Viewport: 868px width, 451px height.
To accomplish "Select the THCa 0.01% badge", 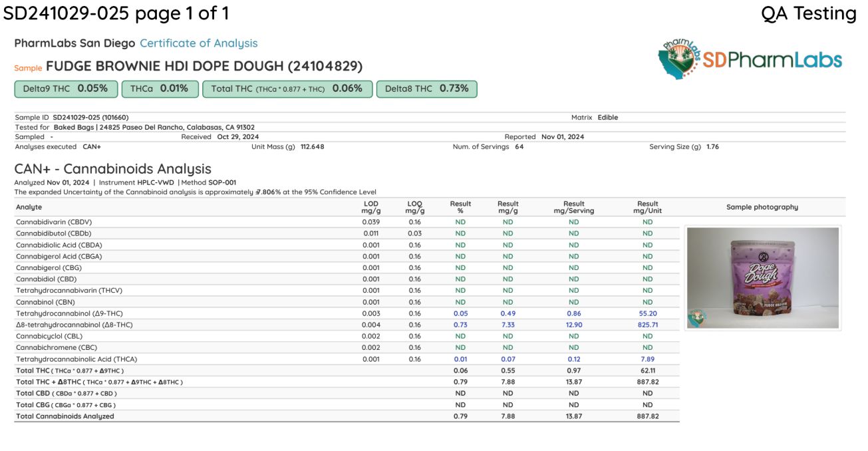I will point(160,88).
